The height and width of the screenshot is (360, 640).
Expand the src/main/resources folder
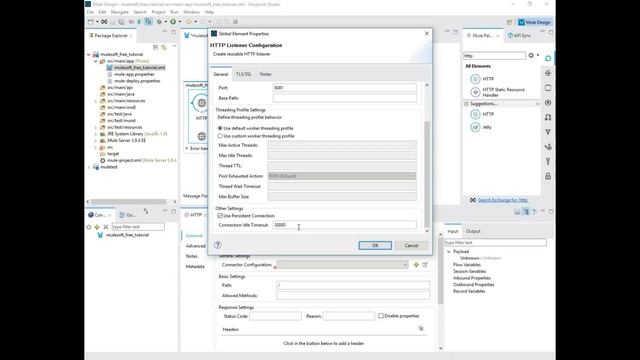[x=96, y=101]
